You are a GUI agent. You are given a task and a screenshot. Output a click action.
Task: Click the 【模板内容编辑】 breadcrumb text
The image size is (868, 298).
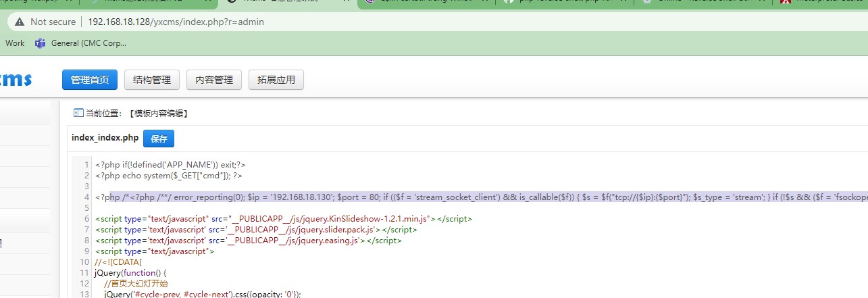(157, 114)
